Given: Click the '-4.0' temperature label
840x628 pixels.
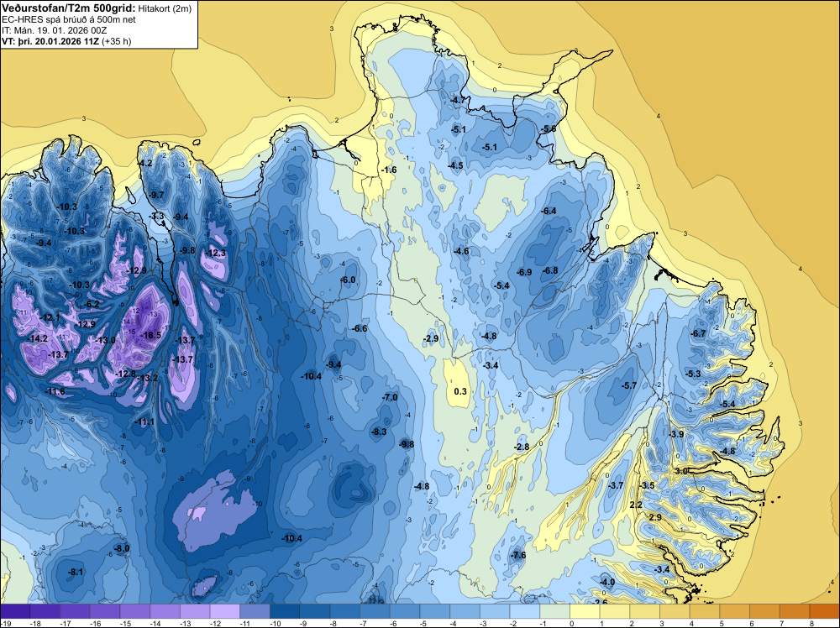Looking at the screenshot, I should (x=607, y=582).
